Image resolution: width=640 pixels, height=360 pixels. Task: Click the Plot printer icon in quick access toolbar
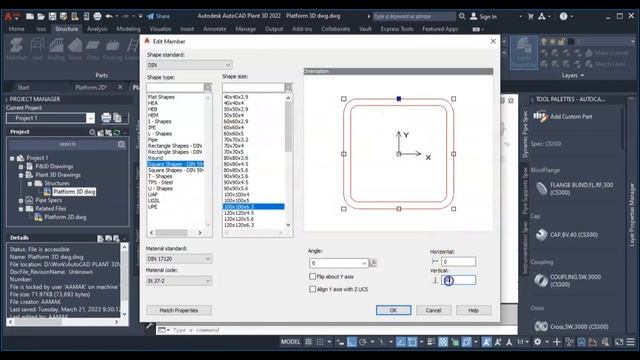(x=97, y=16)
